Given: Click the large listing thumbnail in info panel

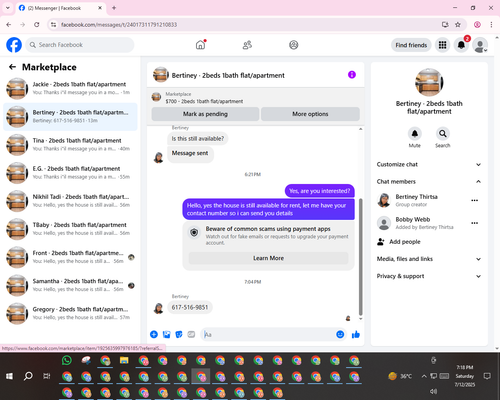Looking at the screenshot, I should pyautogui.click(x=429, y=82).
